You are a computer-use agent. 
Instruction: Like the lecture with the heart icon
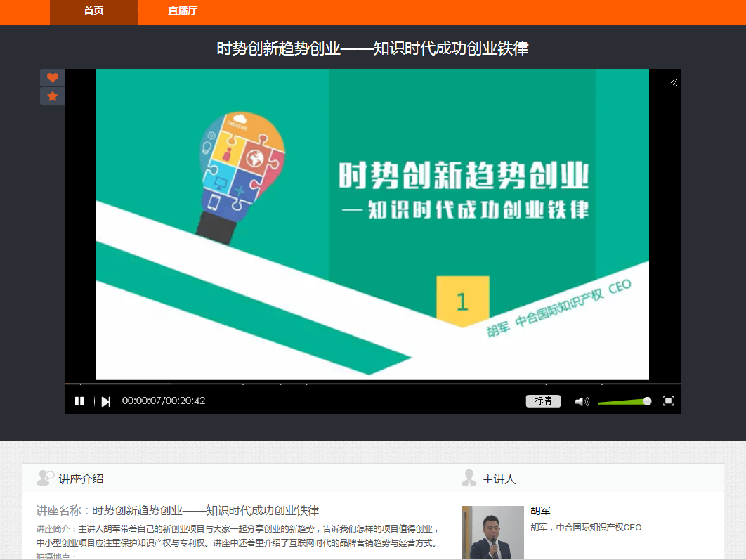53,78
